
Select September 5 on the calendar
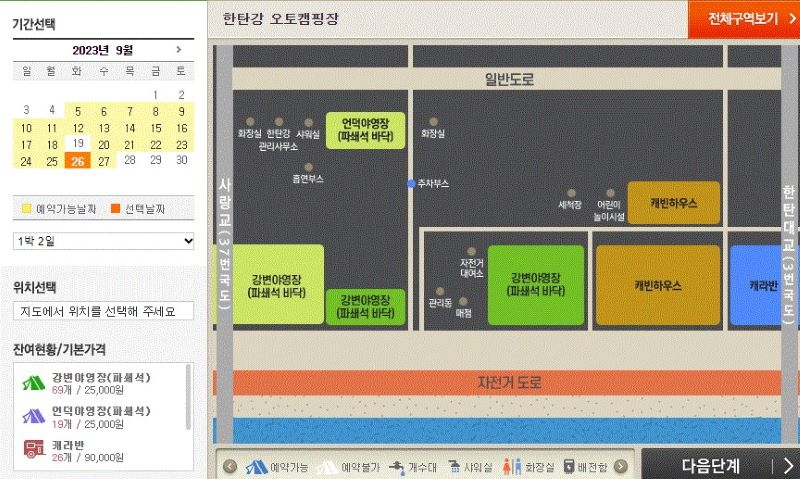click(x=78, y=111)
